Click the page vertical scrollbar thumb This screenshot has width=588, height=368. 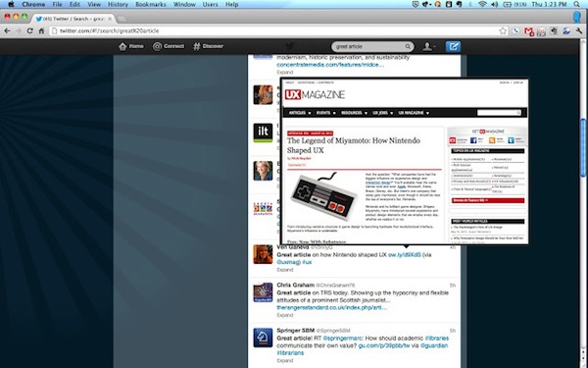click(x=583, y=147)
